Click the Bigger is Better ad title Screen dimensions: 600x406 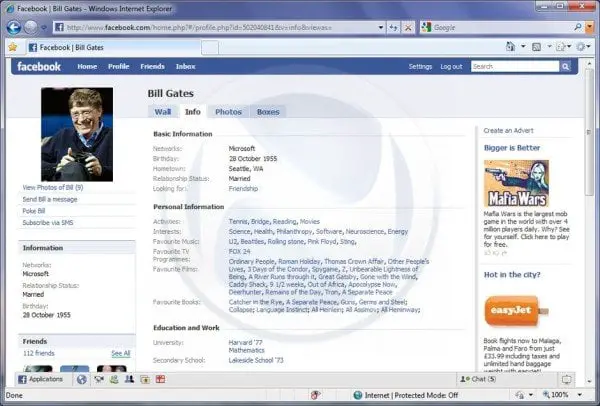tap(512, 148)
